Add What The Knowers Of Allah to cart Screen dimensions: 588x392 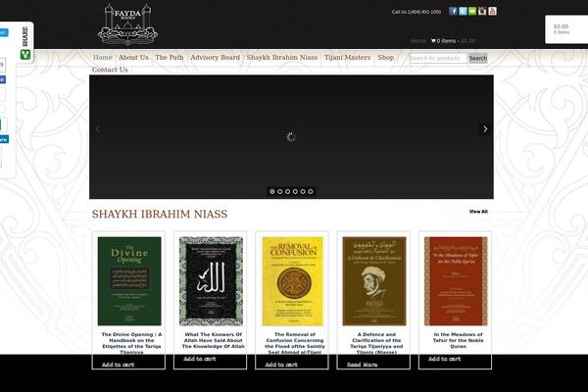(200, 359)
